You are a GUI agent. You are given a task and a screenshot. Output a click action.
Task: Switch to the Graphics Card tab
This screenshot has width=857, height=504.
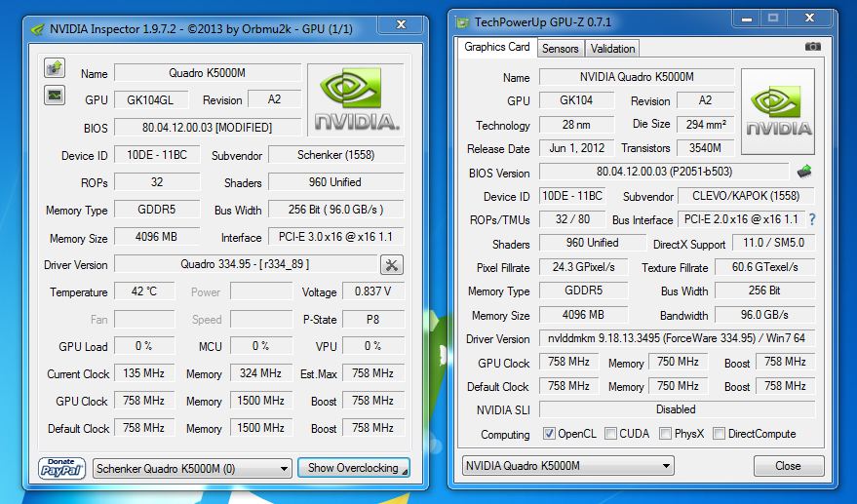pos(497,47)
